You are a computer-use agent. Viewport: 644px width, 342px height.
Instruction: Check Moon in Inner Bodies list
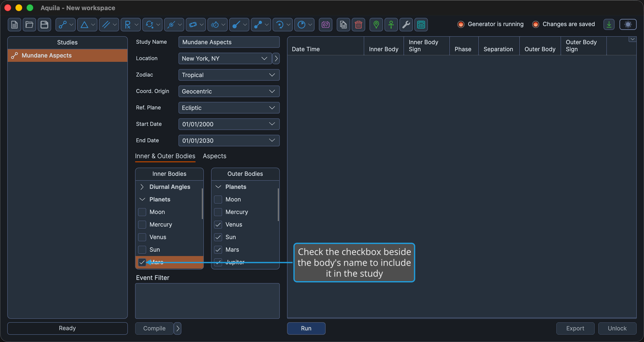click(142, 212)
